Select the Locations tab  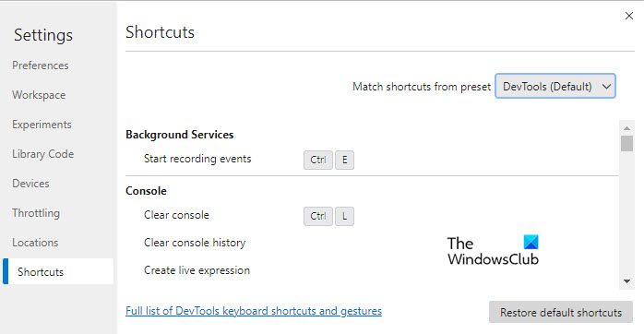point(35,243)
